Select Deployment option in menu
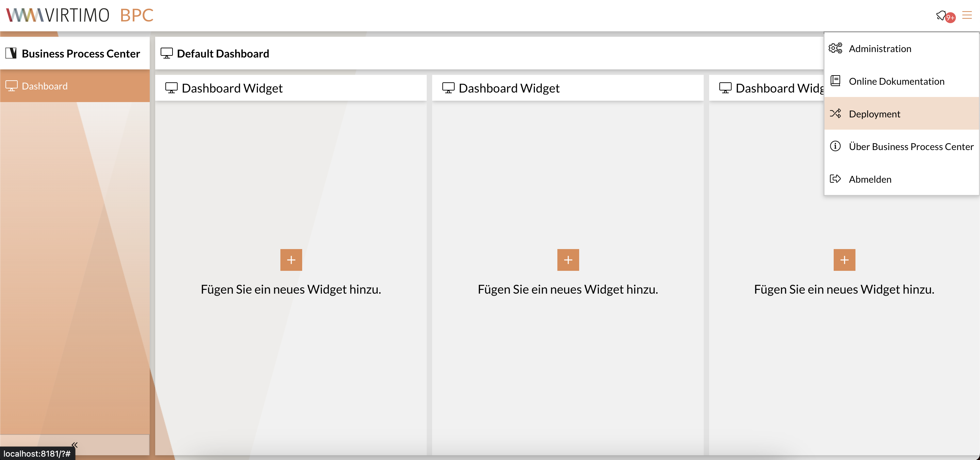The width and height of the screenshot is (980, 460). pyautogui.click(x=875, y=113)
